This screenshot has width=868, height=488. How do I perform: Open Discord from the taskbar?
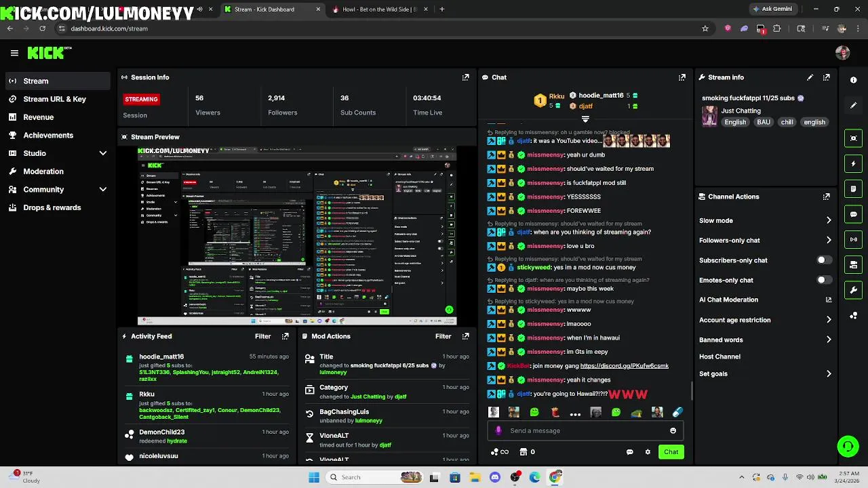[x=494, y=477]
